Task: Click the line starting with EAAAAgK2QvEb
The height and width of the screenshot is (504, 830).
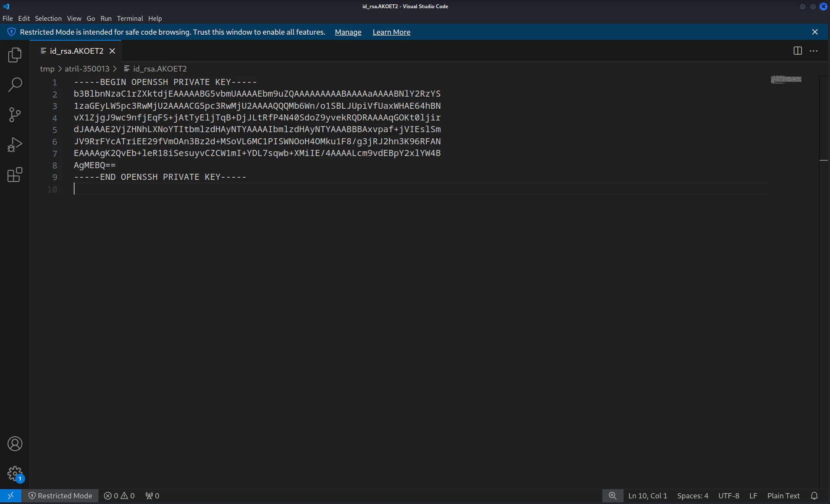Action: click(x=257, y=153)
